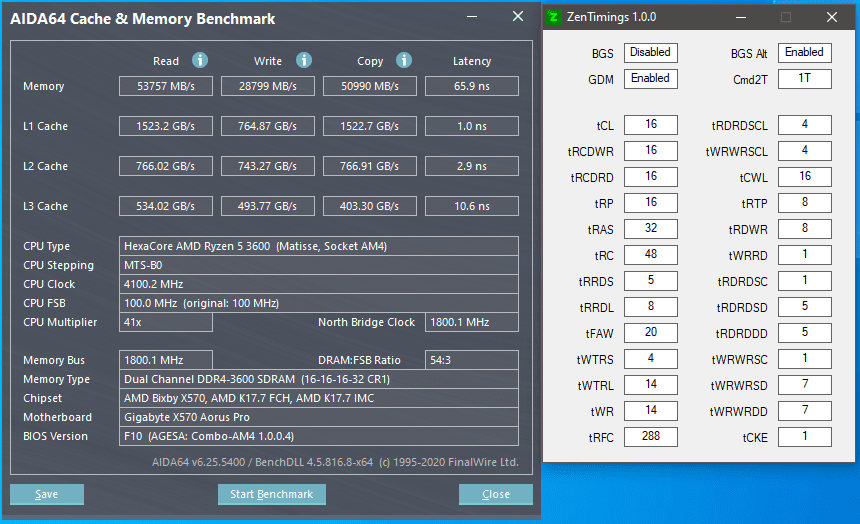
Task: Click BGS Disabled field in ZenTimings
Action: coord(650,53)
